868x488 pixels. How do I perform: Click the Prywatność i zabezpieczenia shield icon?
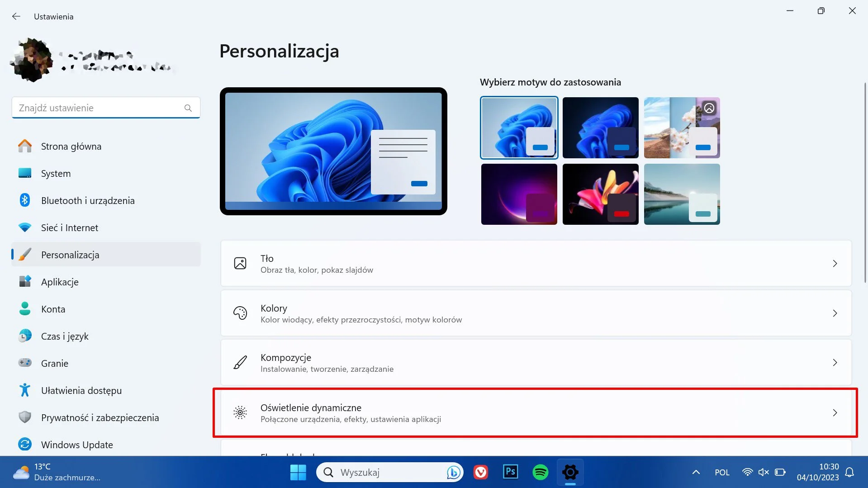pos(25,417)
